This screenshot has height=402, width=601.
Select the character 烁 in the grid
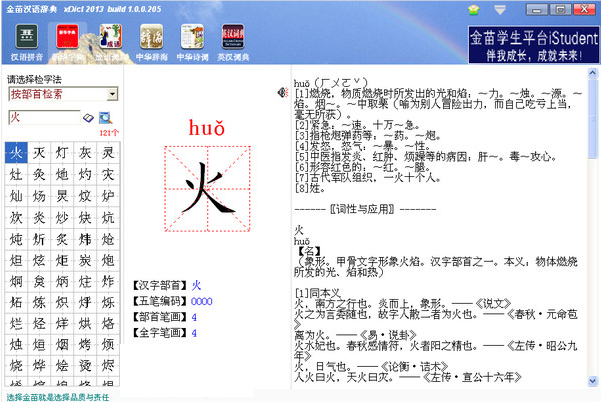pyautogui.click(x=108, y=302)
